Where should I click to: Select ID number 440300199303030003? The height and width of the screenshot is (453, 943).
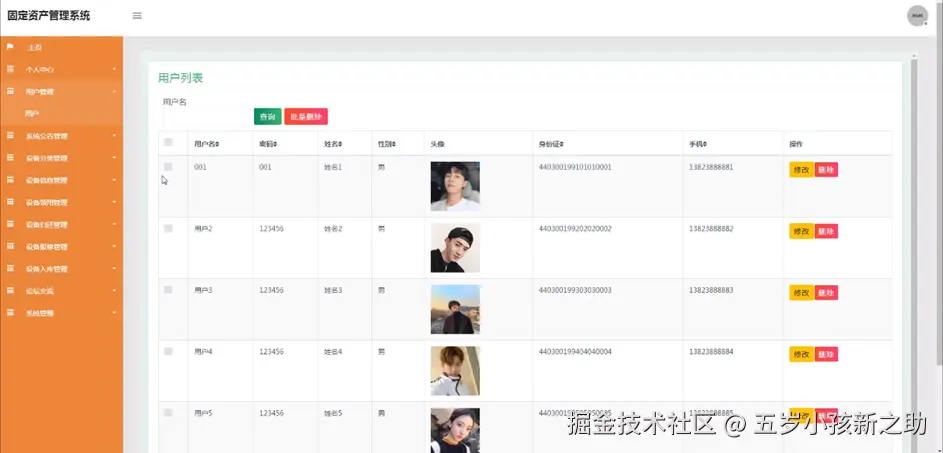click(575, 290)
